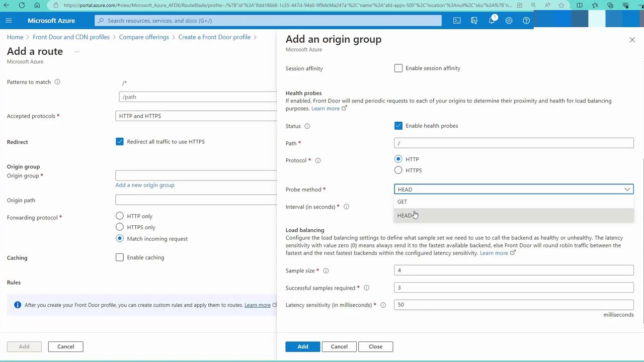Image resolution: width=644 pixels, height=362 pixels.
Task: Open the portal settings gear
Action: [509, 21]
